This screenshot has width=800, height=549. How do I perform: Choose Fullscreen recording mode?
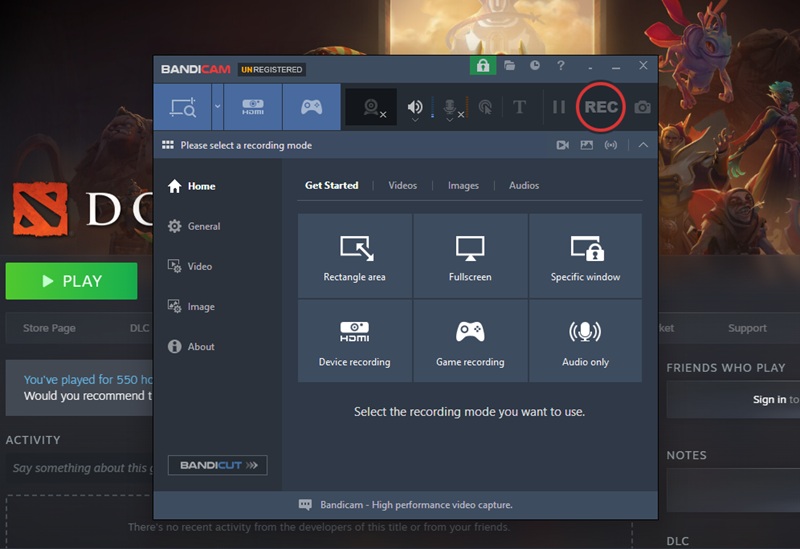coord(470,256)
